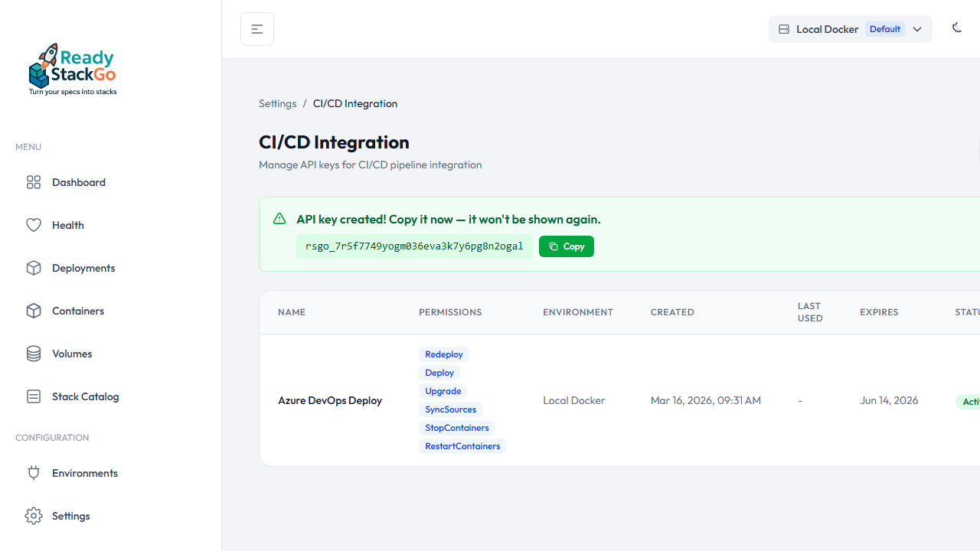980x551 pixels.
Task: Click the Containers box icon
Action: 34,311
